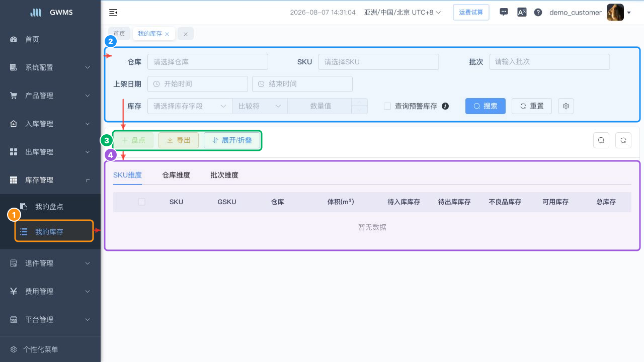Click the demo_customer avatar picture
644x362 pixels.
click(x=615, y=12)
